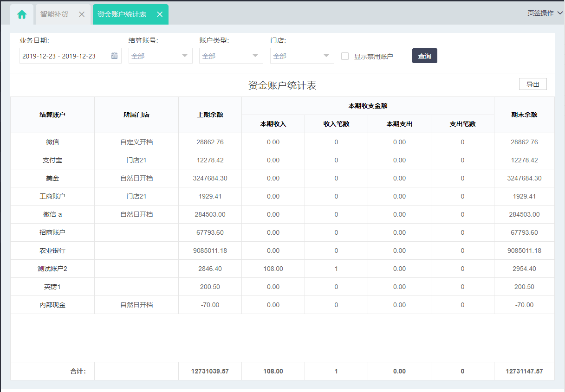Image resolution: width=565 pixels, height=392 pixels.
Task: Click 门店21 in the 工商账户 row
Action: pyautogui.click(x=136, y=196)
